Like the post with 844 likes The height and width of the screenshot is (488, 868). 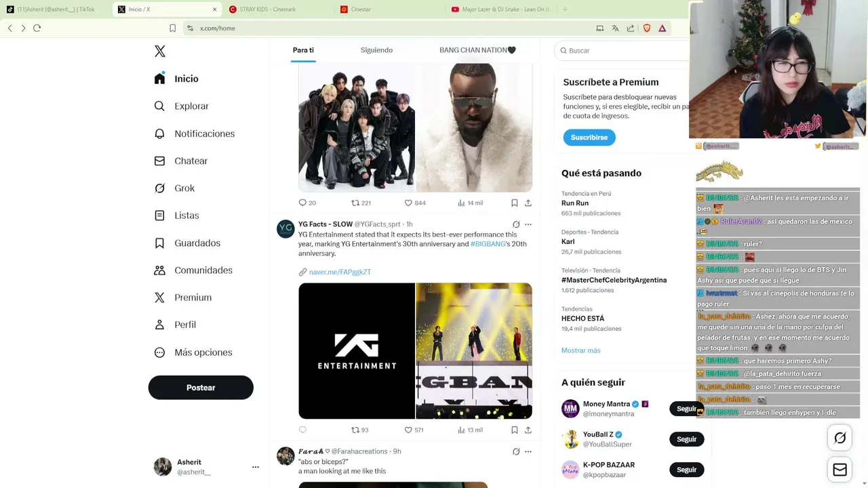tap(415, 203)
